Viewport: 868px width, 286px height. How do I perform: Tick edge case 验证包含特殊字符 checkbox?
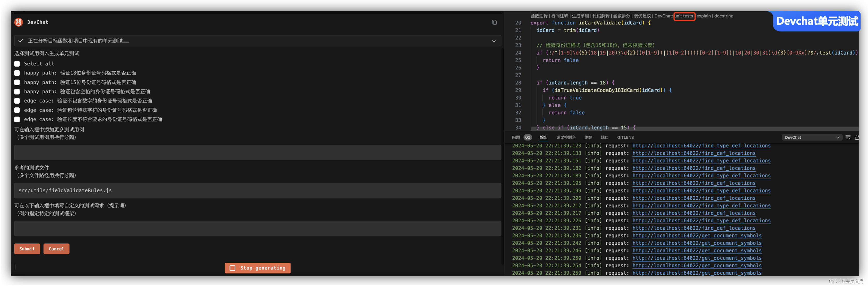[17, 110]
